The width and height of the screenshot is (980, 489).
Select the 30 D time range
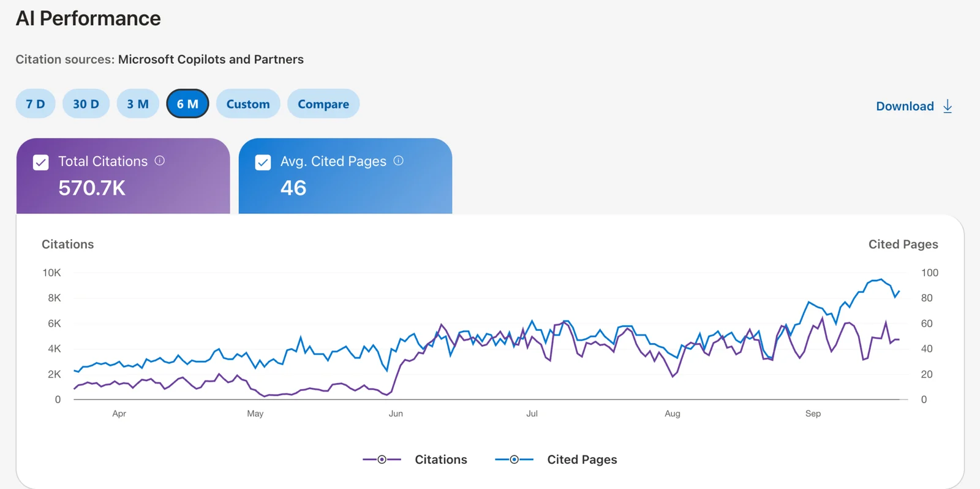coord(86,104)
